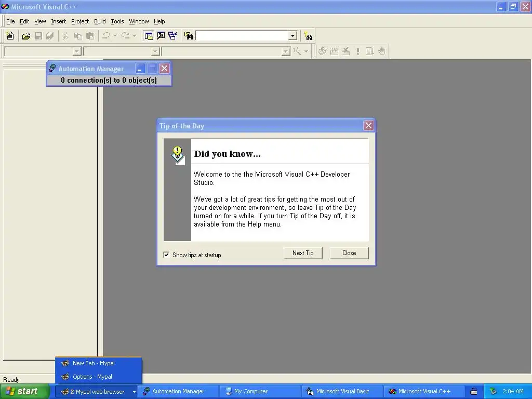Screen dimensions: 532x399
Task: Open the Window List icon
Action: pyautogui.click(x=172, y=36)
